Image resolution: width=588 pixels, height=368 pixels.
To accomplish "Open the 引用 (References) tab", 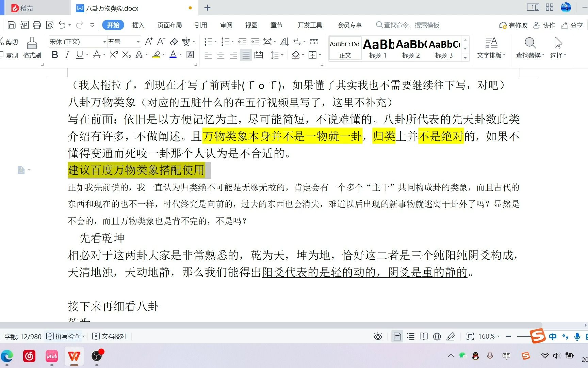I will (x=201, y=25).
